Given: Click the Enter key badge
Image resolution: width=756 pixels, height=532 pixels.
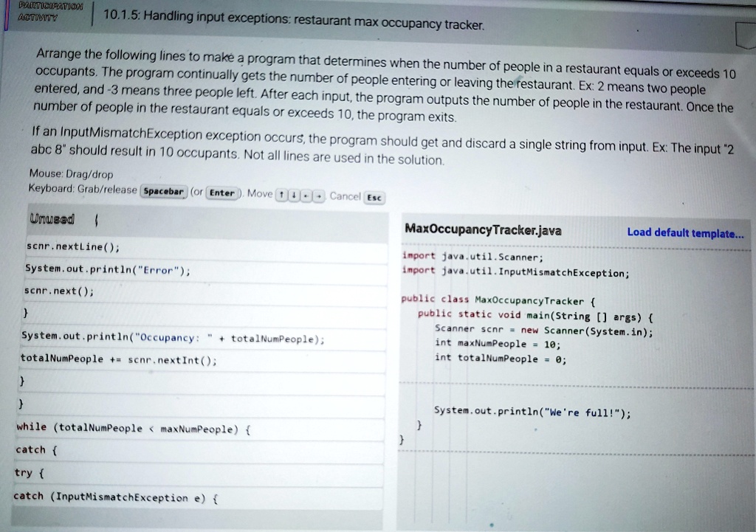Looking at the screenshot, I should 224,193.
